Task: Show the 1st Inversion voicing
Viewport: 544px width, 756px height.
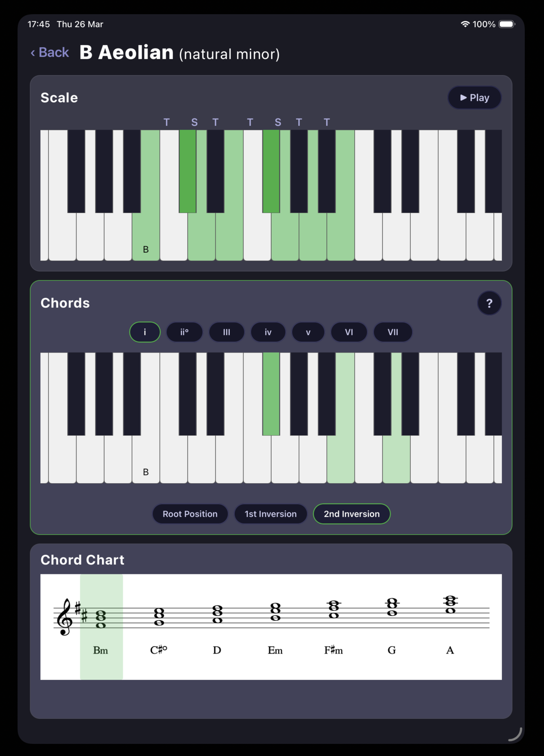Action: click(x=271, y=514)
